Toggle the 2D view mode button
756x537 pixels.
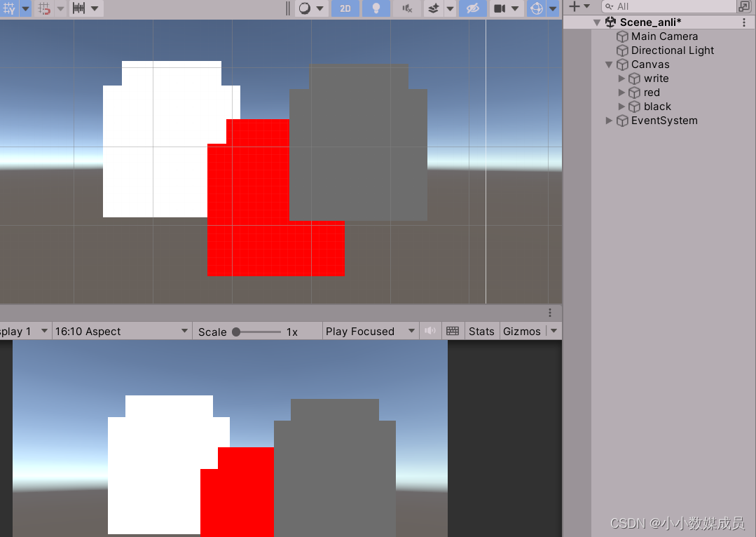tap(345, 8)
